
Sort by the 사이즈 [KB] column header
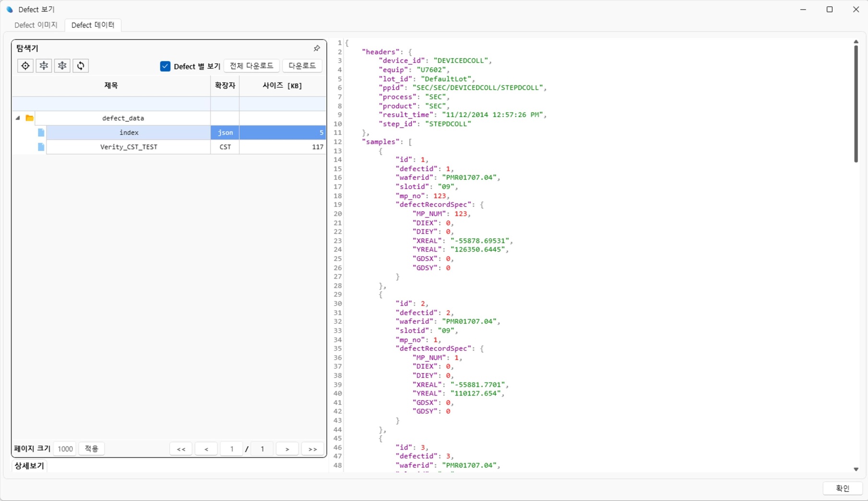[x=282, y=86]
